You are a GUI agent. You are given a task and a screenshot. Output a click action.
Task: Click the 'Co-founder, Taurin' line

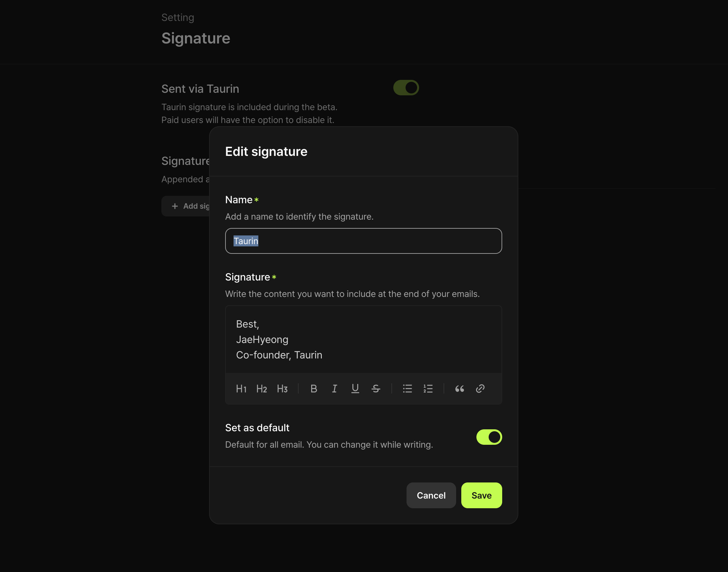coord(279,355)
